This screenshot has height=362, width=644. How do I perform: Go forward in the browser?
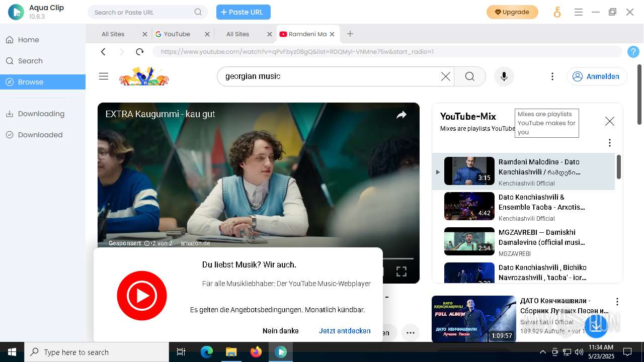(x=121, y=52)
